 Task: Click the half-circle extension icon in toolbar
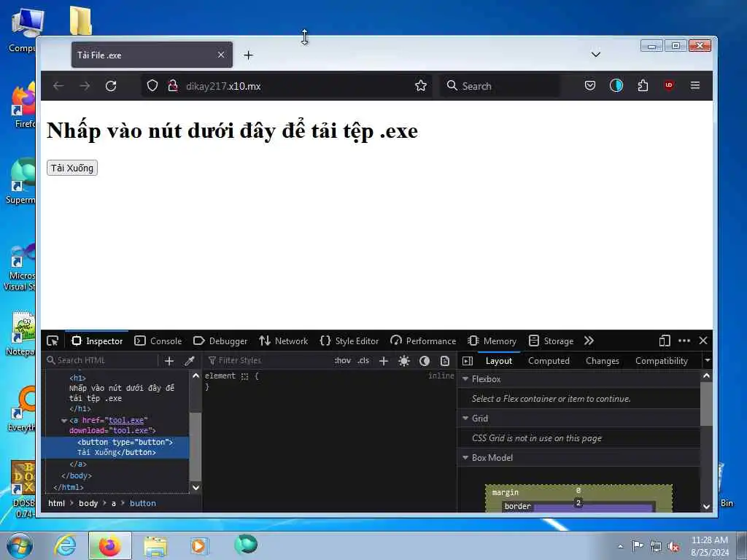click(616, 86)
